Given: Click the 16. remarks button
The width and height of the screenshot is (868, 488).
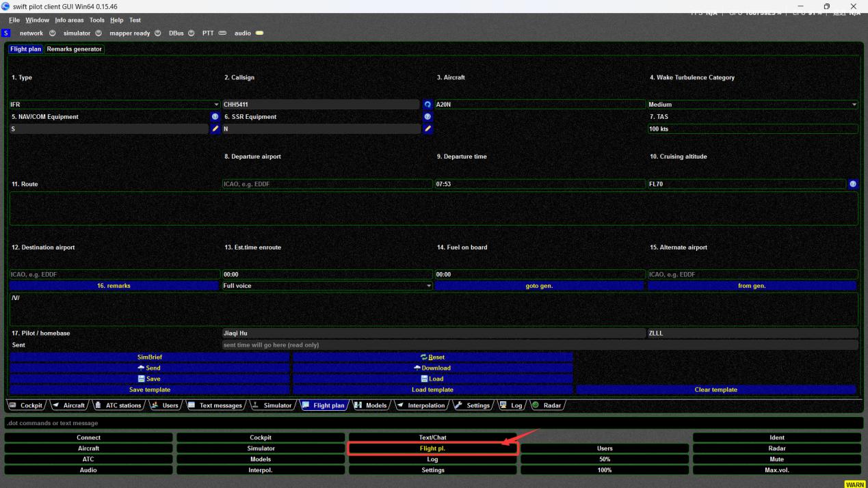Looking at the screenshot, I should pyautogui.click(x=114, y=286).
